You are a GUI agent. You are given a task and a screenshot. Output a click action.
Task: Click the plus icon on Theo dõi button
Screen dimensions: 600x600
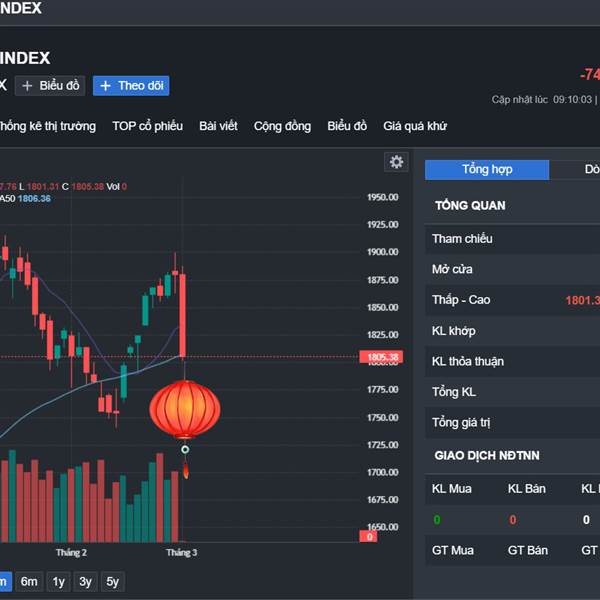click(x=105, y=86)
